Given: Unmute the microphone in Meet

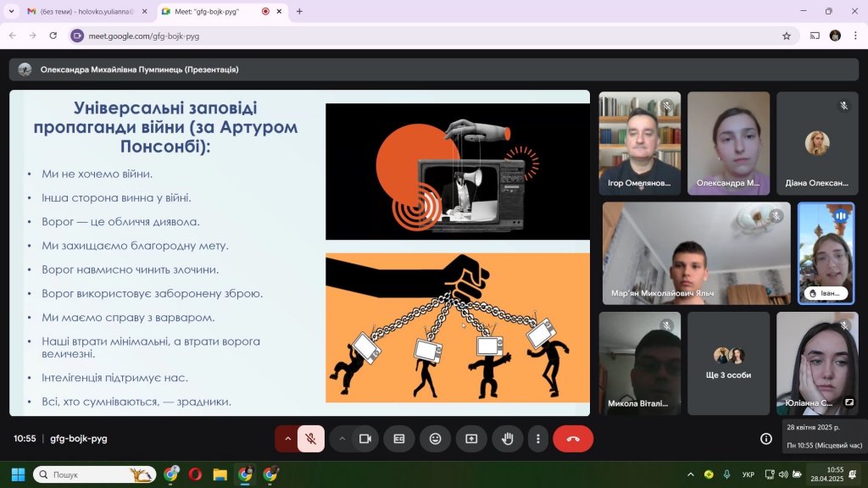Looking at the screenshot, I should pos(311,439).
